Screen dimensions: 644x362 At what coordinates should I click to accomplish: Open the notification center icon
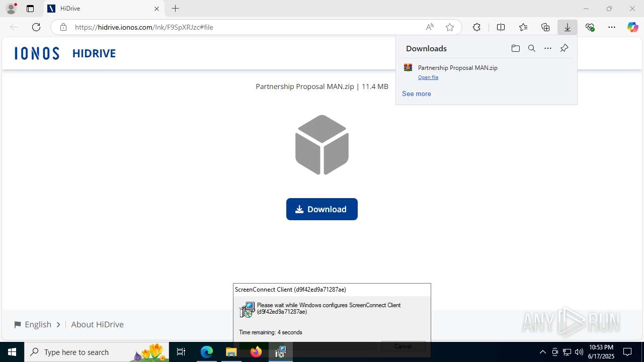(628, 352)
